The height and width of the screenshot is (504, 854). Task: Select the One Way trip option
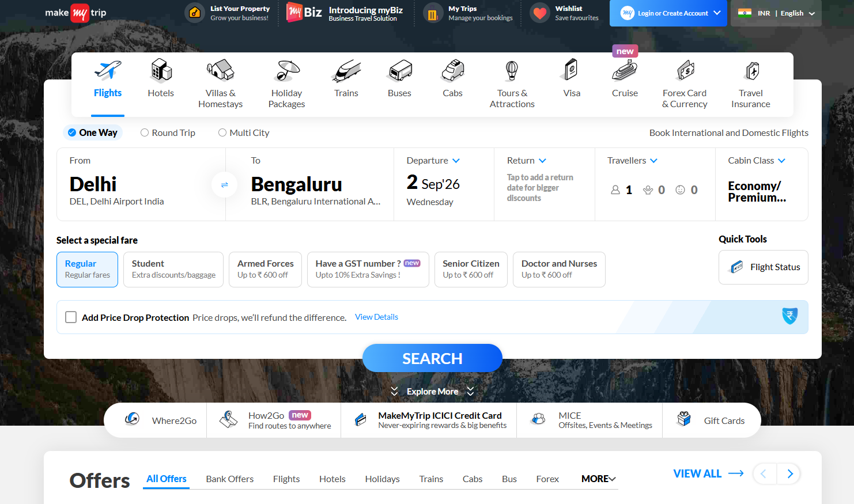coord(93,132)
